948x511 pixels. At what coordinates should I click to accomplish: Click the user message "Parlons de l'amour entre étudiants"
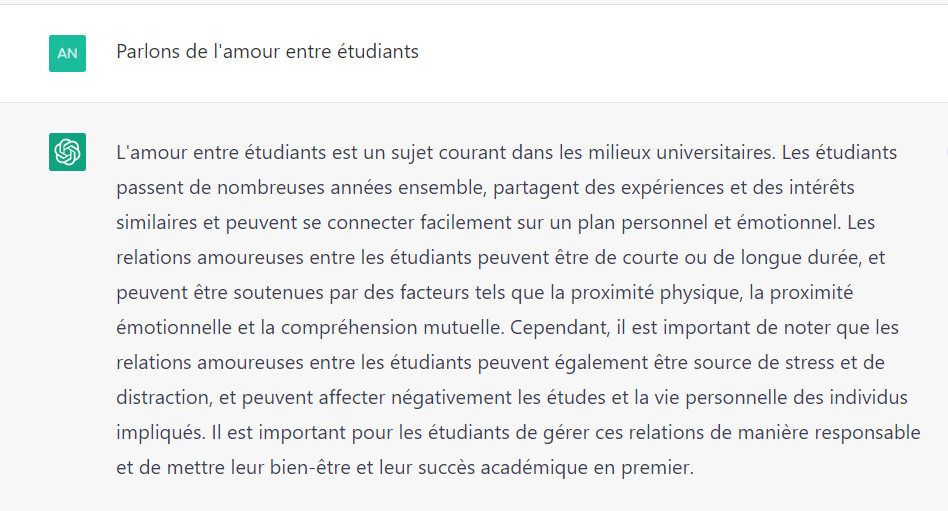[x=267, y=51]
